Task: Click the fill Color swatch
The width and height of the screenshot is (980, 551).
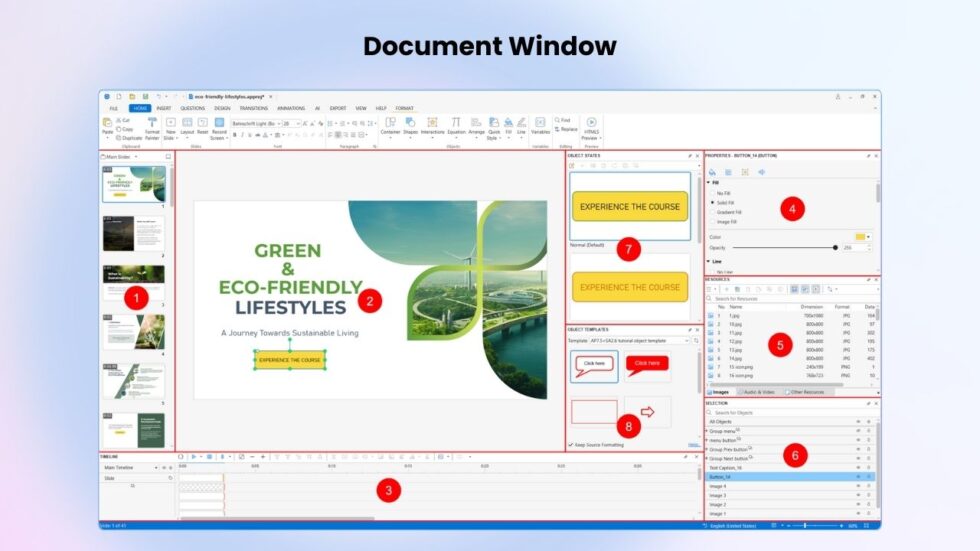Action: (860, 237)
